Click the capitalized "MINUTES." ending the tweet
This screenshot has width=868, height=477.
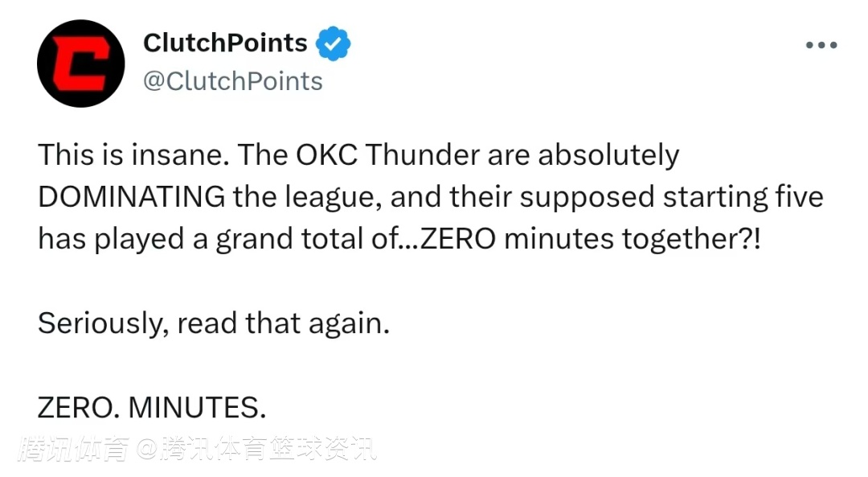click(x=197, y=409)
